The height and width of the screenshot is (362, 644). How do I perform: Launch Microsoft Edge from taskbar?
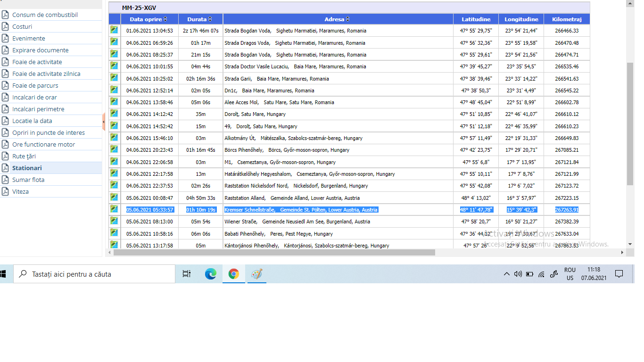point(210,274)
